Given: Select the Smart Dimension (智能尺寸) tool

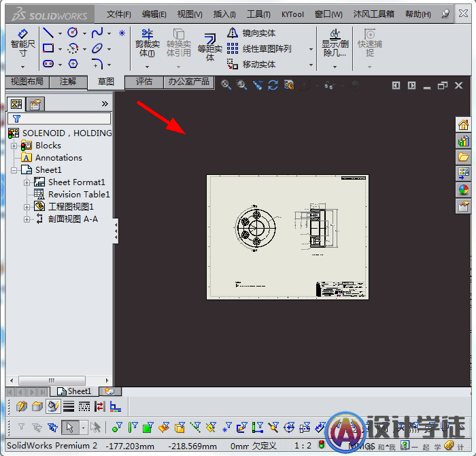Looking at the screenshot, I should click(x=22, y=42).
